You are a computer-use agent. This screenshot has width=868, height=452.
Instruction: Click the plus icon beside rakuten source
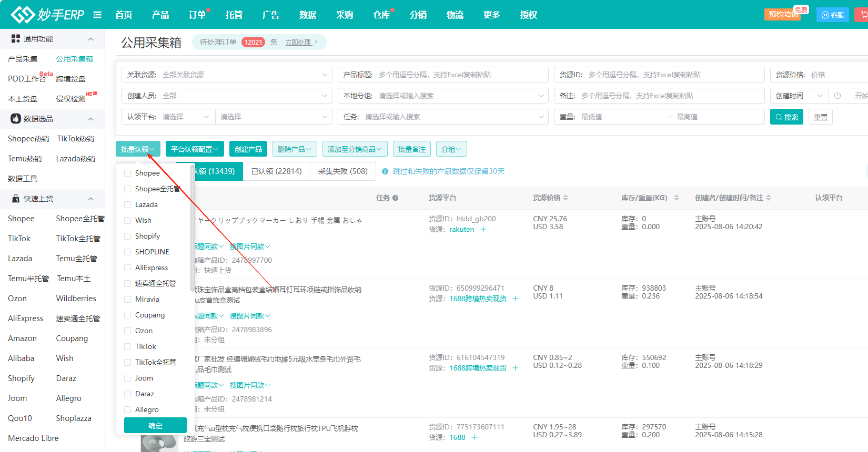tap(483, 229)
